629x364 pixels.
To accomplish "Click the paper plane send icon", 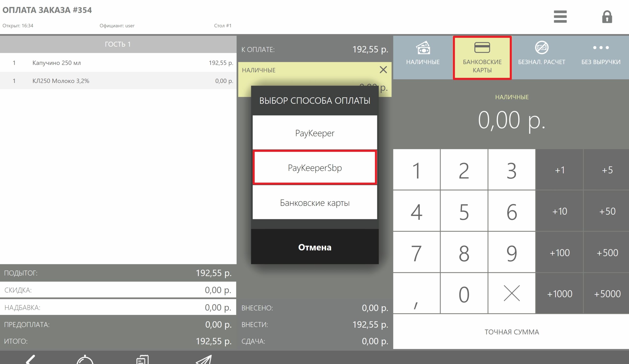I will coord(204,360).
